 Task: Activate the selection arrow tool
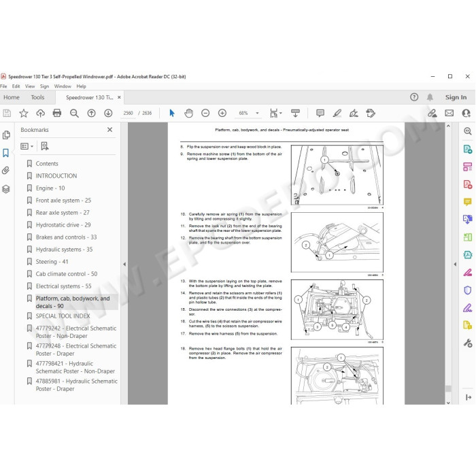click(x=172, y=114)
